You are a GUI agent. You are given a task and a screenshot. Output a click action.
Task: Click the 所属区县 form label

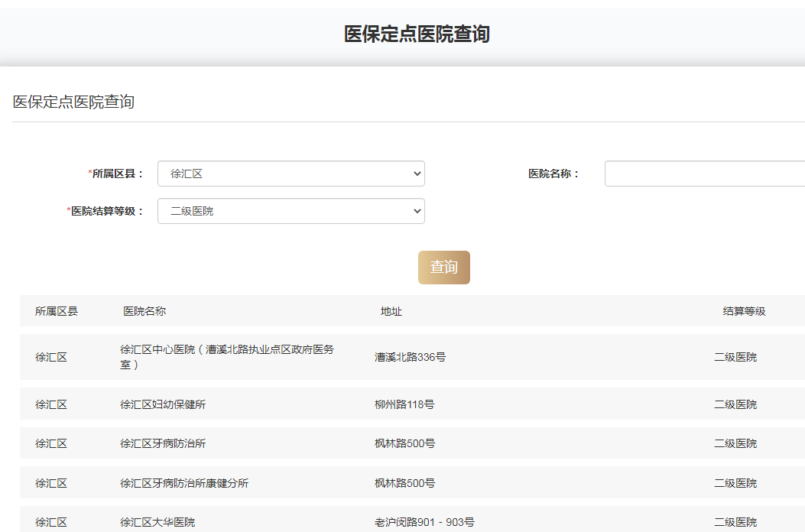point(117,174)
